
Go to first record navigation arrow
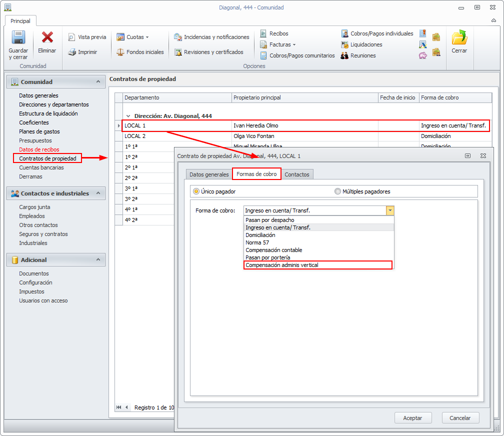click(118, 407)
